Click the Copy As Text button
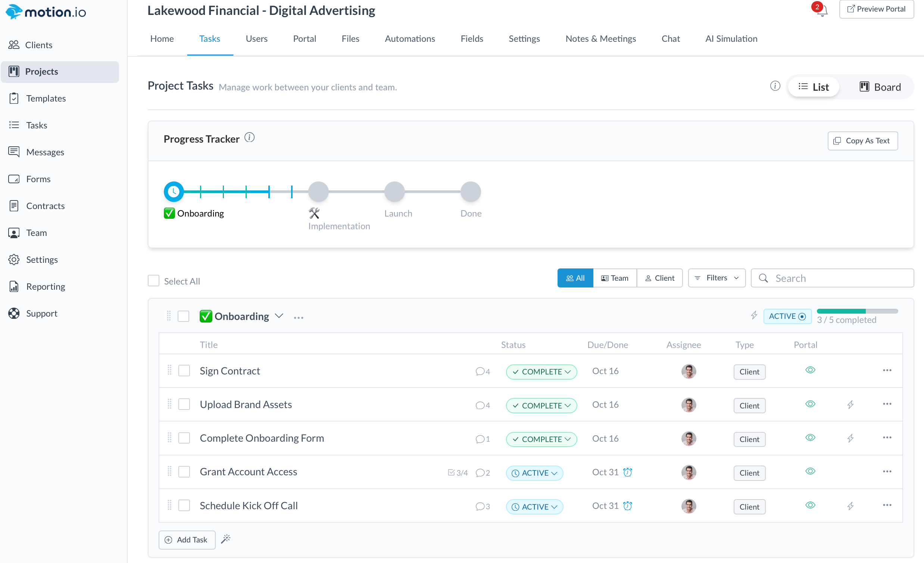The height and width of the screenshot is (563, 924). coord(862,141)
